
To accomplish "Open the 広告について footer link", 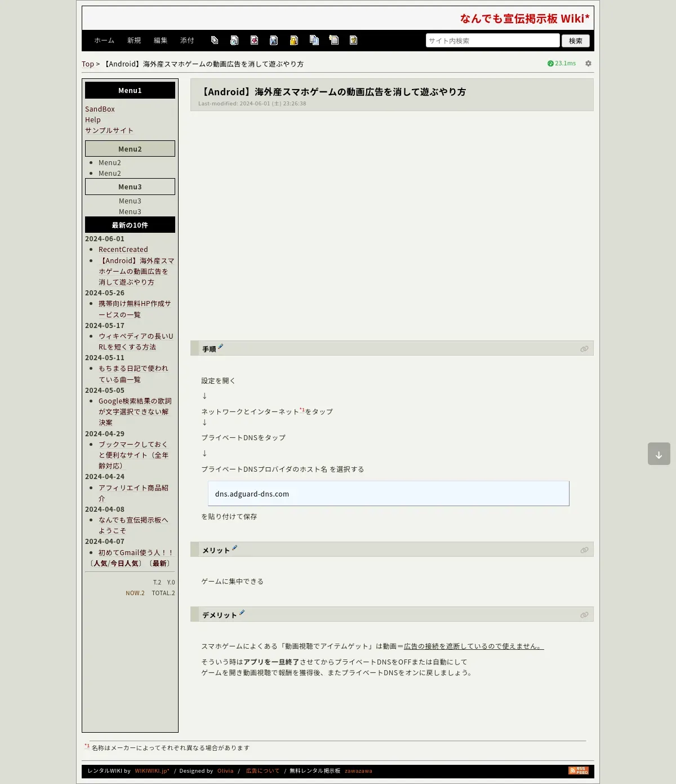I will pos(263,771).
